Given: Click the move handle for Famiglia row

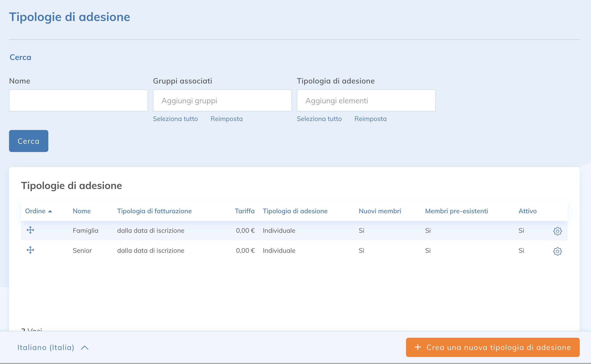Looking at the screenshot, I should pos(30,230).
